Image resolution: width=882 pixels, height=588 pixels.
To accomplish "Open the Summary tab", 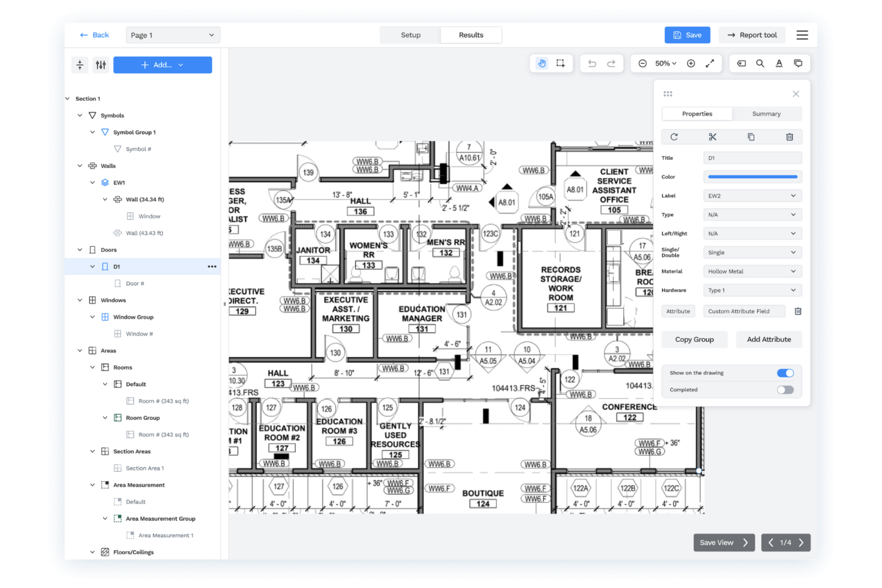I will tap(766, 114).
